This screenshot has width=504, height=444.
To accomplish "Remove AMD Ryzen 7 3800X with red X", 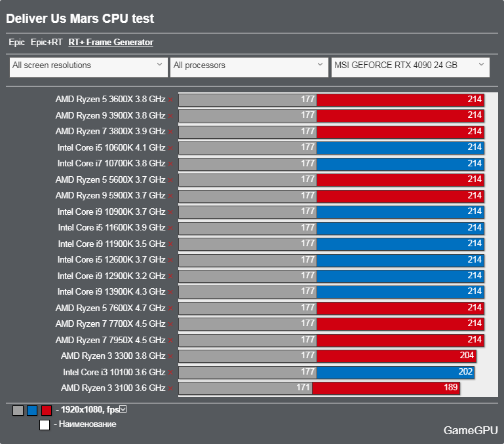I will coord(170,132).
